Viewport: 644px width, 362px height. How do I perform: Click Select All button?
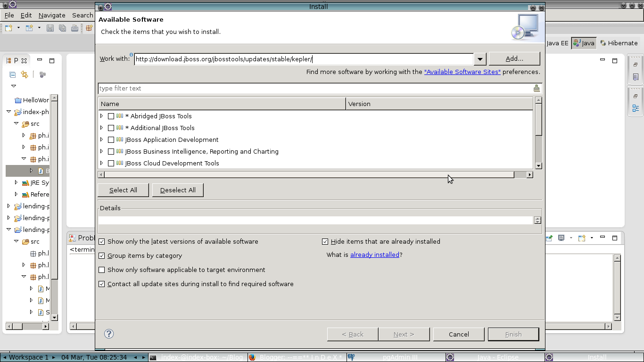pos(123,190)
